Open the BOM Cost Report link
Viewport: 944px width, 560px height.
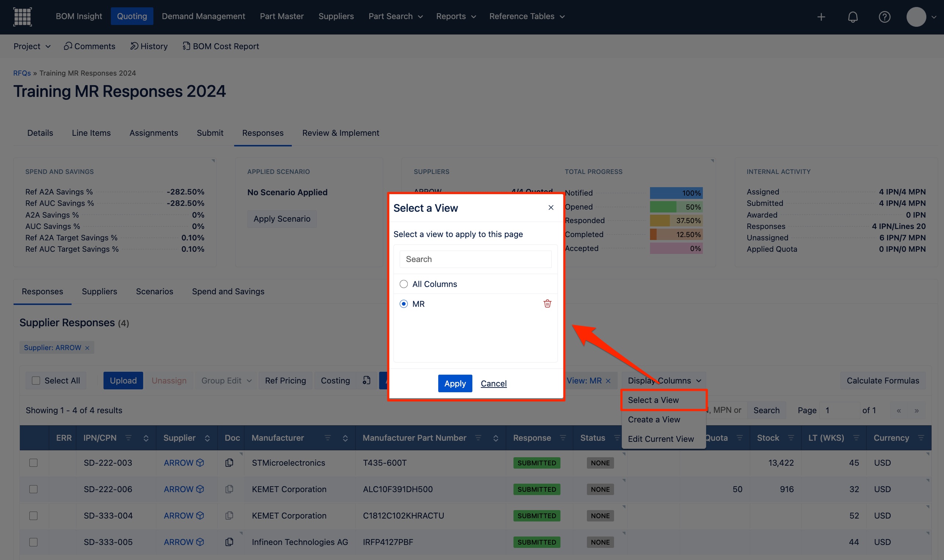click(221, 46)
